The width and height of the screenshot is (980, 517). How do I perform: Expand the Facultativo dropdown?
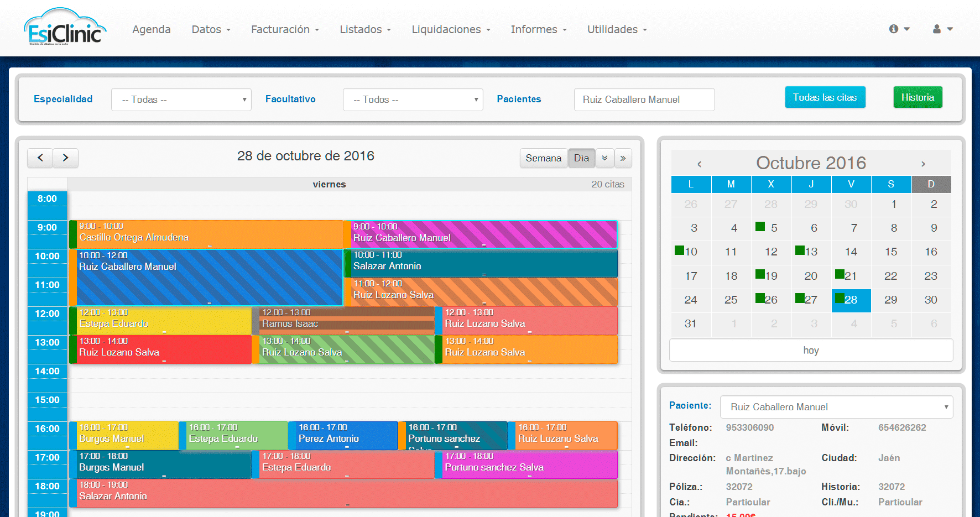(x=413, y=100)
